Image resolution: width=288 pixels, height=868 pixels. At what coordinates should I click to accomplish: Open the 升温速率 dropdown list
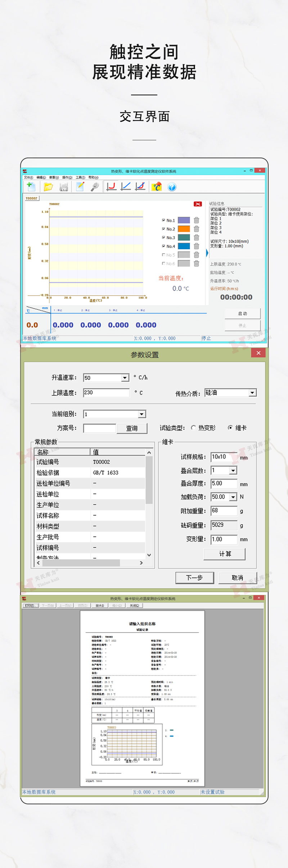point(125,378)
